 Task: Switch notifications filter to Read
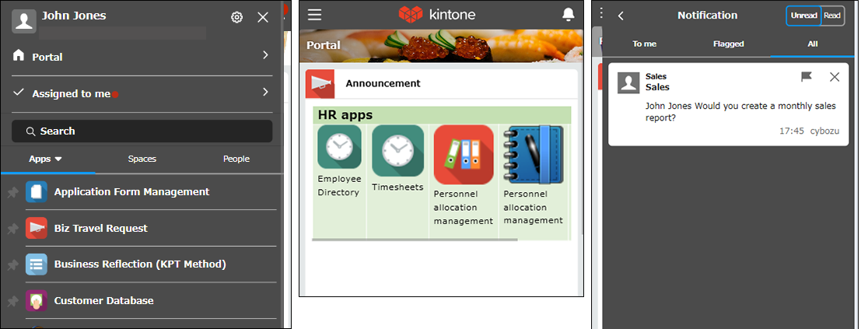pos(832,16)
